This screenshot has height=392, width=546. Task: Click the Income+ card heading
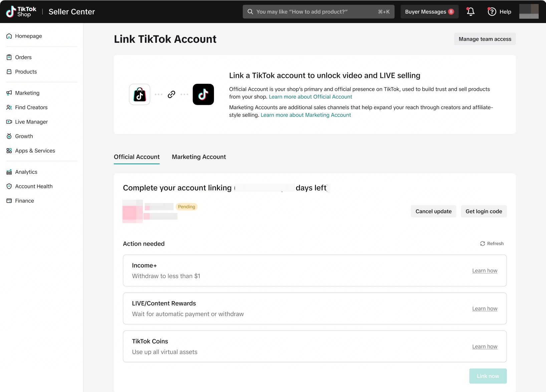[x=145, y=265]
